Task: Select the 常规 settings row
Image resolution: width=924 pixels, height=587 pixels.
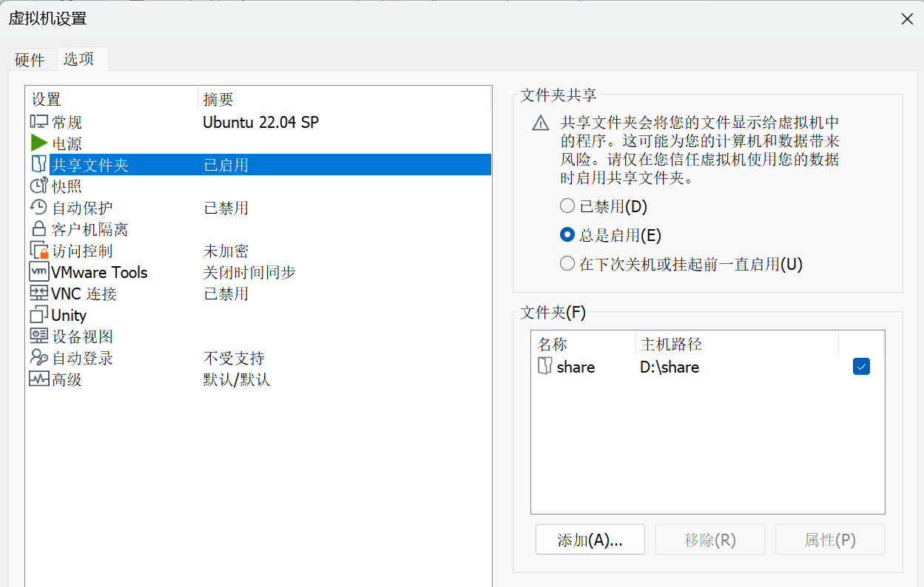Action: pyautogui.click(x=259, y=122)
